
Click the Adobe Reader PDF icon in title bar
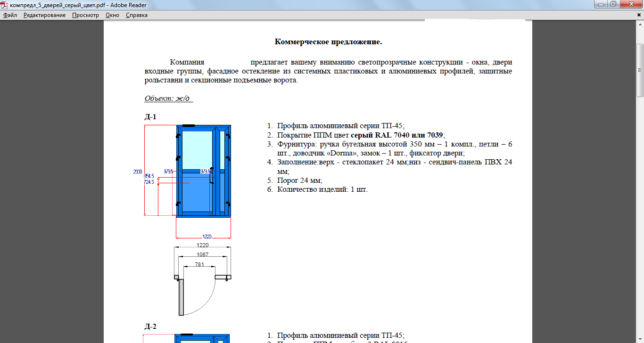[4, 5]
